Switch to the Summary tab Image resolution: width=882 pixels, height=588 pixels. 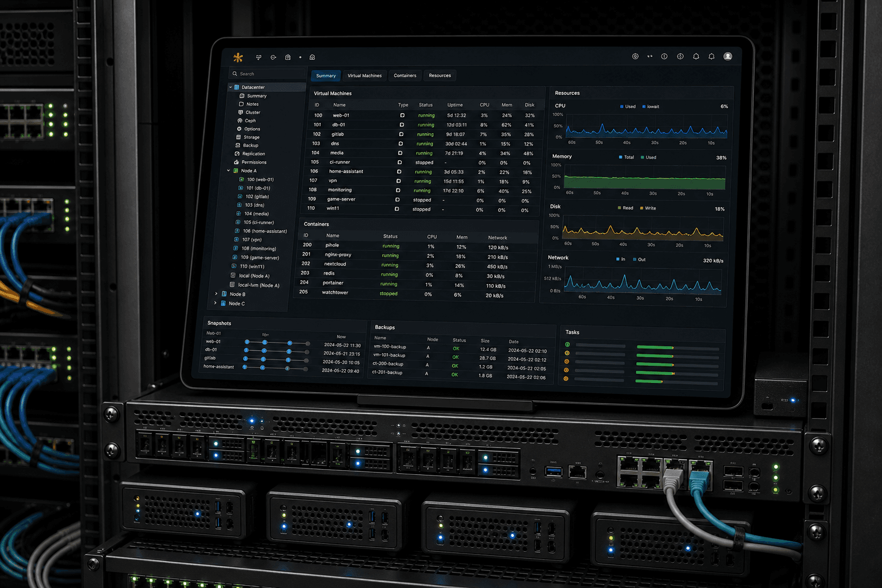(x=326, y=76)
